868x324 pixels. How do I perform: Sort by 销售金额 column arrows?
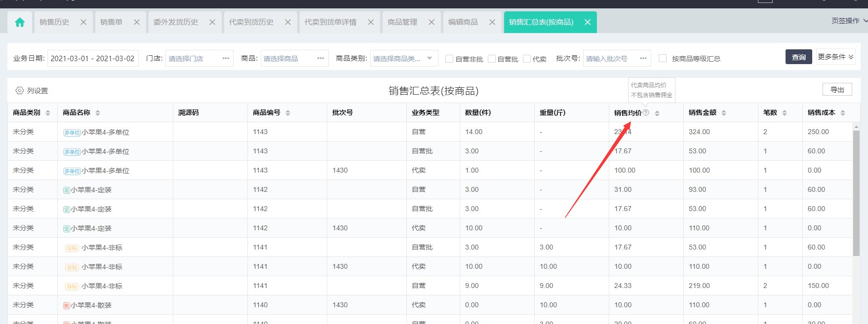click(724, 113)
